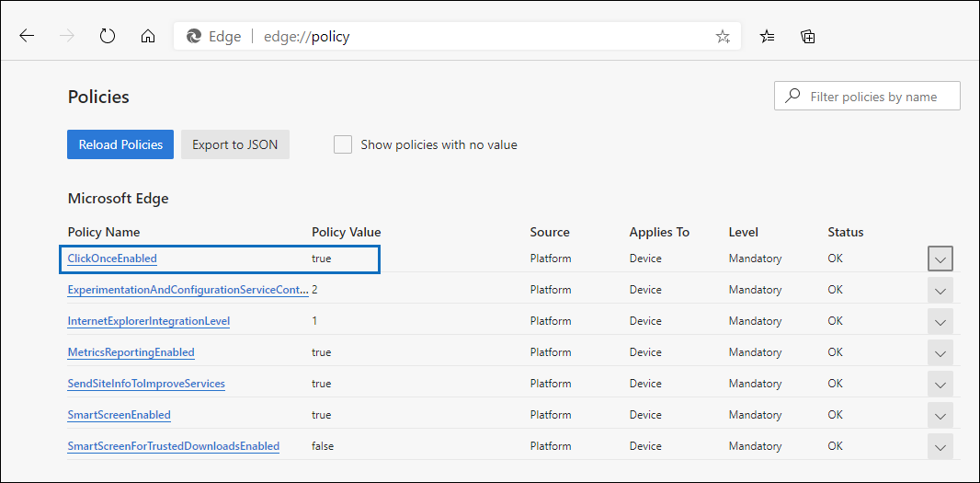The height and width of the screenshot is (483, 980).
Task: Click the Status column header
Action: [x=846, y=232]
